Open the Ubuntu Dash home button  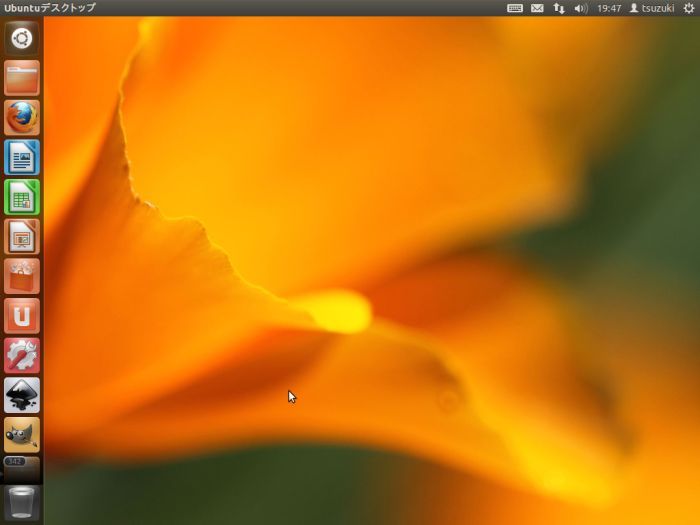pyautogui.click(x=22, y=39)
